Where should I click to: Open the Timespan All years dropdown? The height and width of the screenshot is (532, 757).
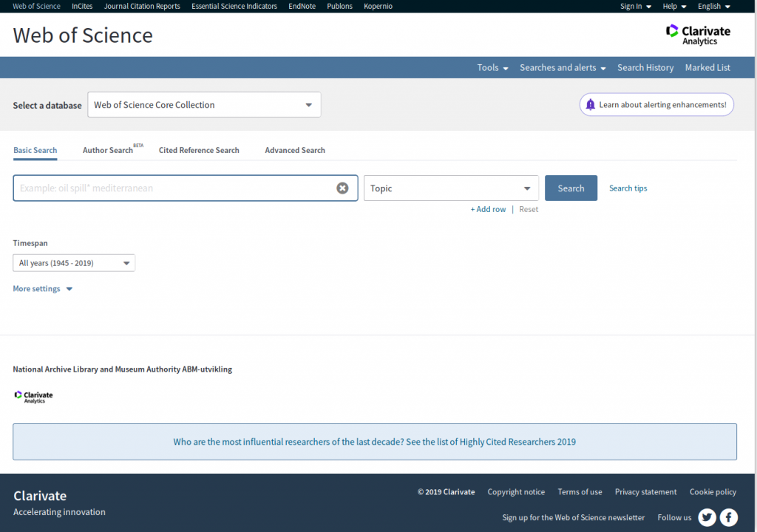click(74, 263)
